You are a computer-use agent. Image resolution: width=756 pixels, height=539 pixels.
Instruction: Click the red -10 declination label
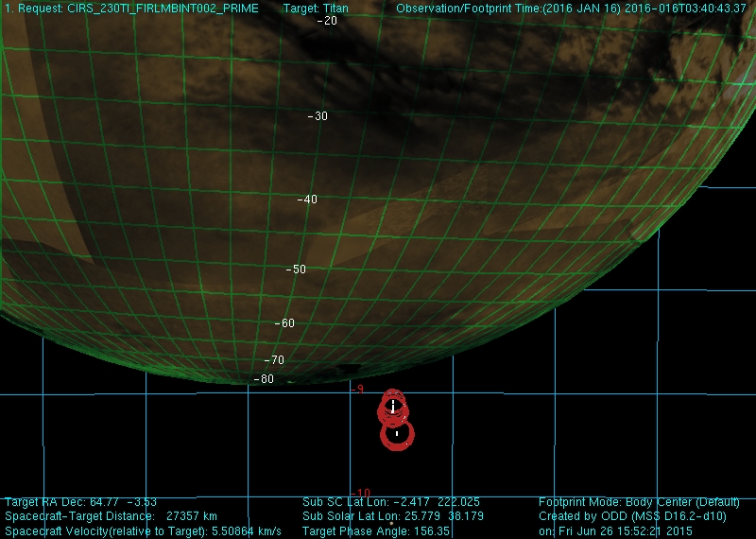(x=361, y=493)
